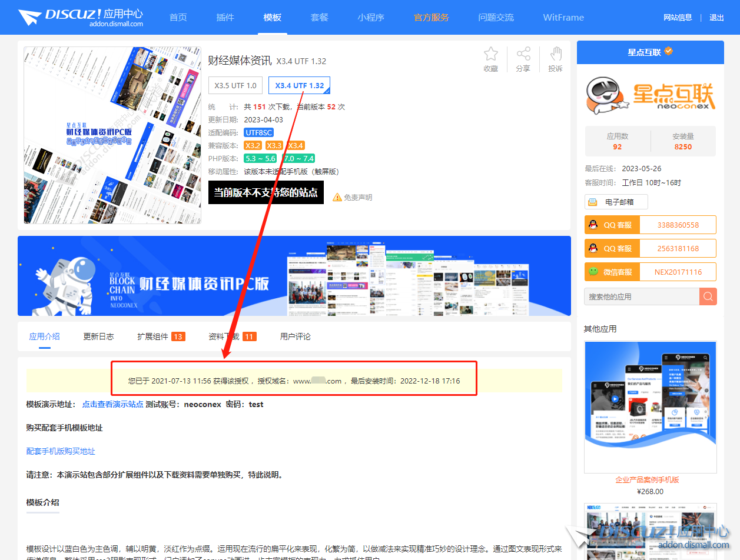The width and height of the screenshot is (740, 560).
Task: Click WeChat ID NEX20171116
Action: click(x=678, y=272)
